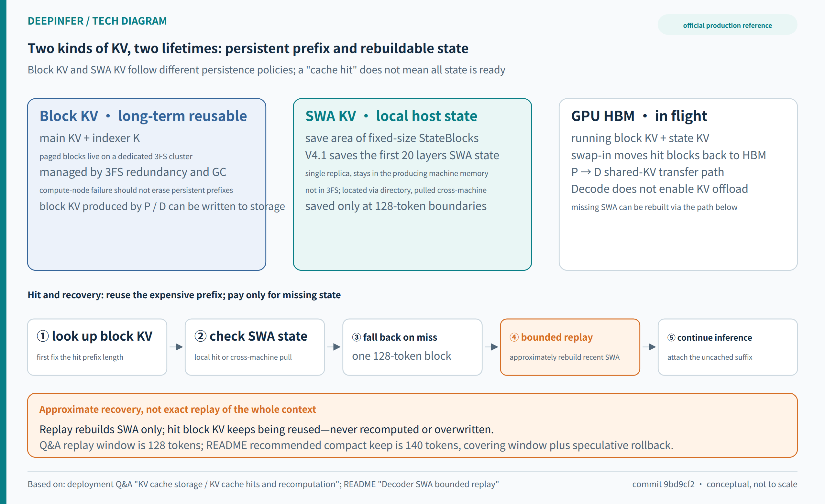
Task: Click the highlighted step 4 'bounded replay' box
Action: tap(570, 347)
